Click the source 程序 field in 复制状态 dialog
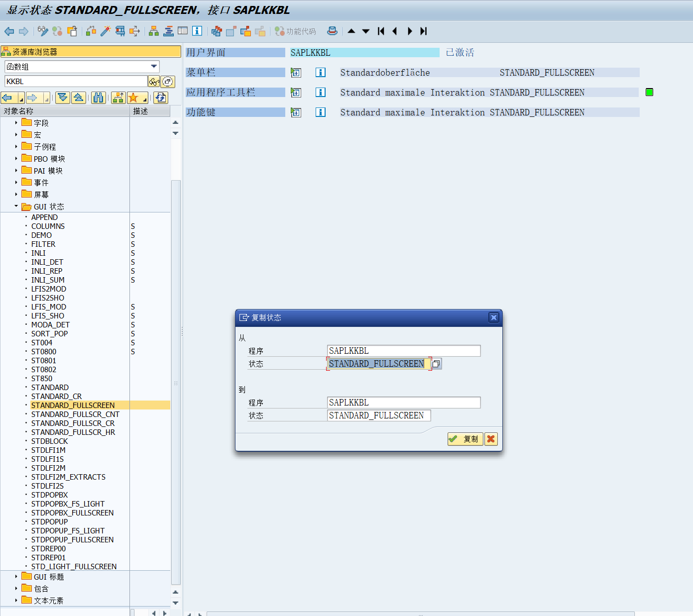 404,351
